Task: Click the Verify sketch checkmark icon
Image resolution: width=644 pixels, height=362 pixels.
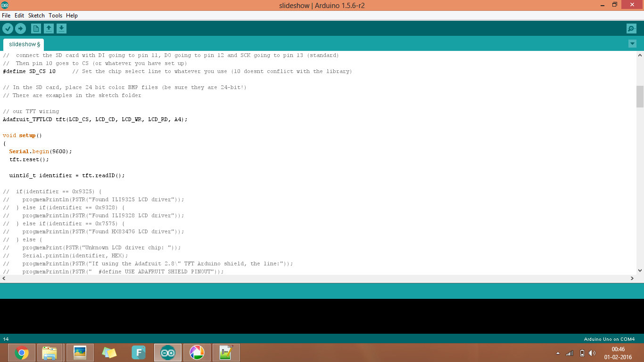Action: [8, 29]
